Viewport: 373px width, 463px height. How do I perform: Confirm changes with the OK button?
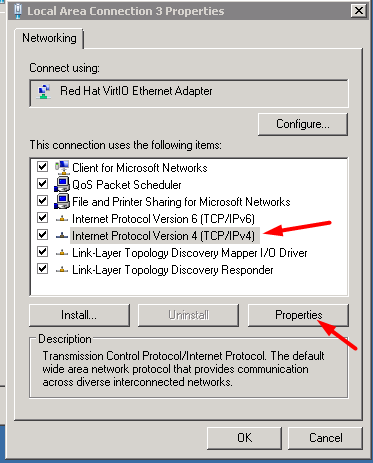244,438
